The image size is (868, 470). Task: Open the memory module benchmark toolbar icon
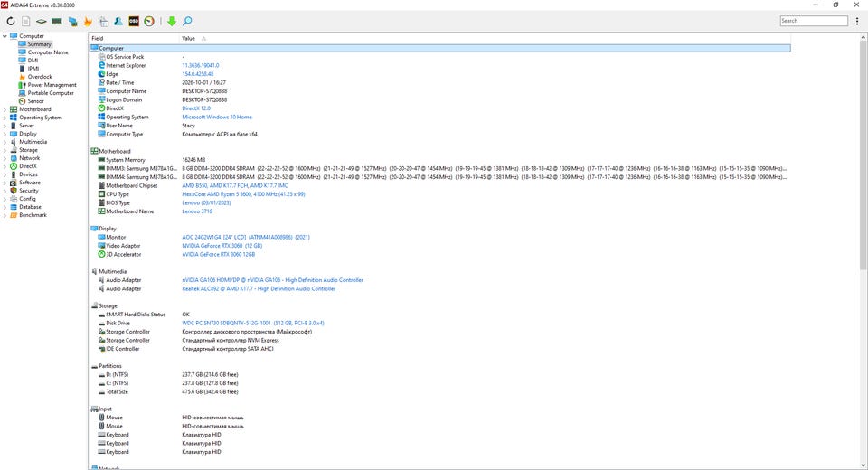56,21
